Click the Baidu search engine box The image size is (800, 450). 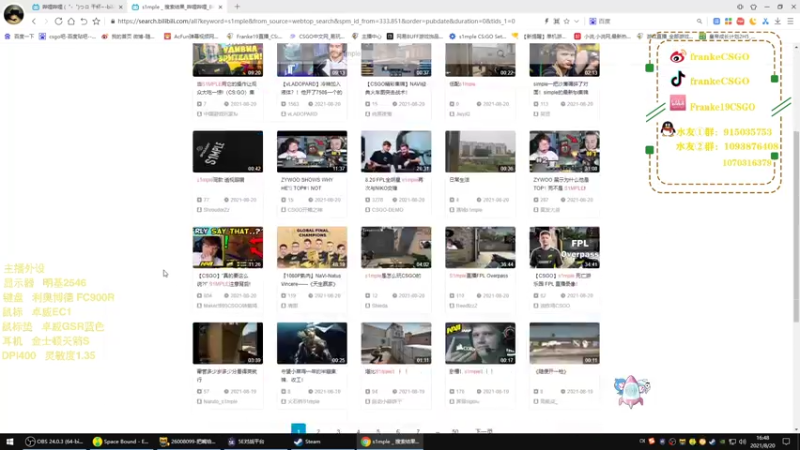(645, 21)
